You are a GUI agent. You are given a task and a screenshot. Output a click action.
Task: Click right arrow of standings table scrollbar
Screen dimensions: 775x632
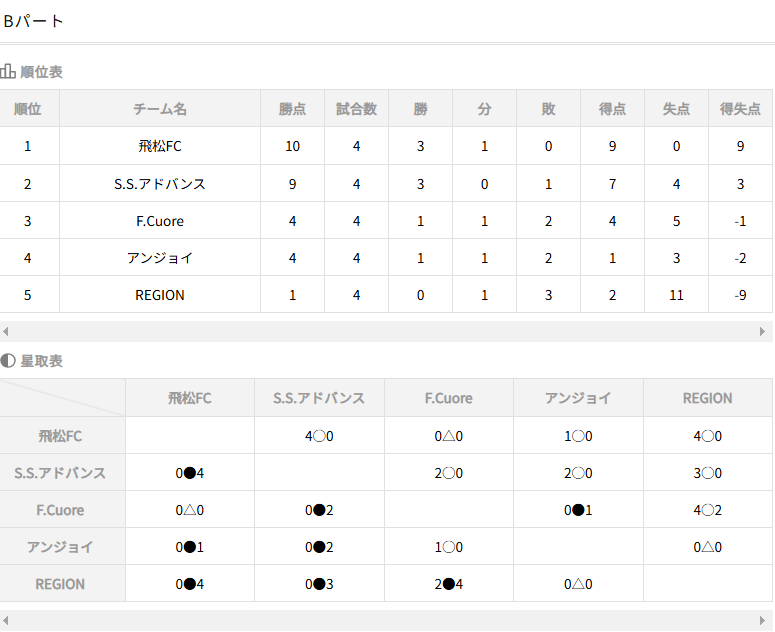(762, 332)
